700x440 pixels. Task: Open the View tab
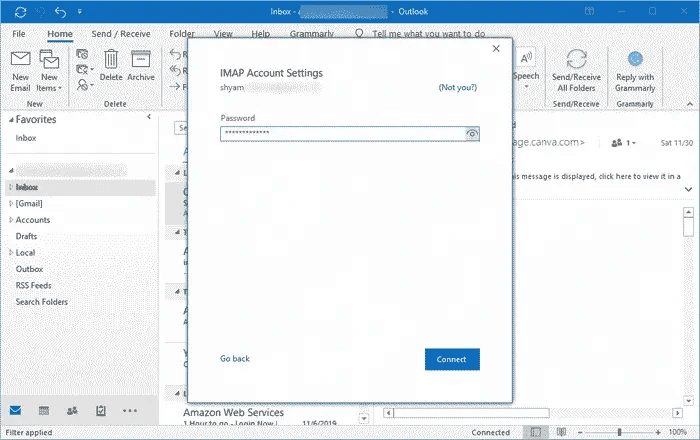tap(223, 34)
